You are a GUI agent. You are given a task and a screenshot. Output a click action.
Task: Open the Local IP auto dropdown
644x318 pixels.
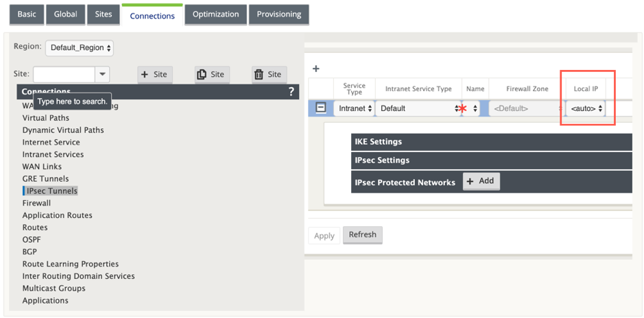pos(585,109)
